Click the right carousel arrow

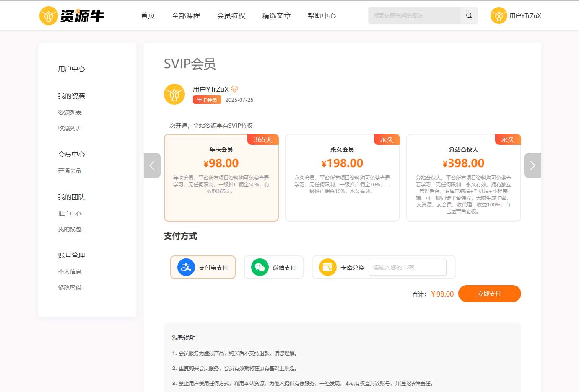click(532, 165)
